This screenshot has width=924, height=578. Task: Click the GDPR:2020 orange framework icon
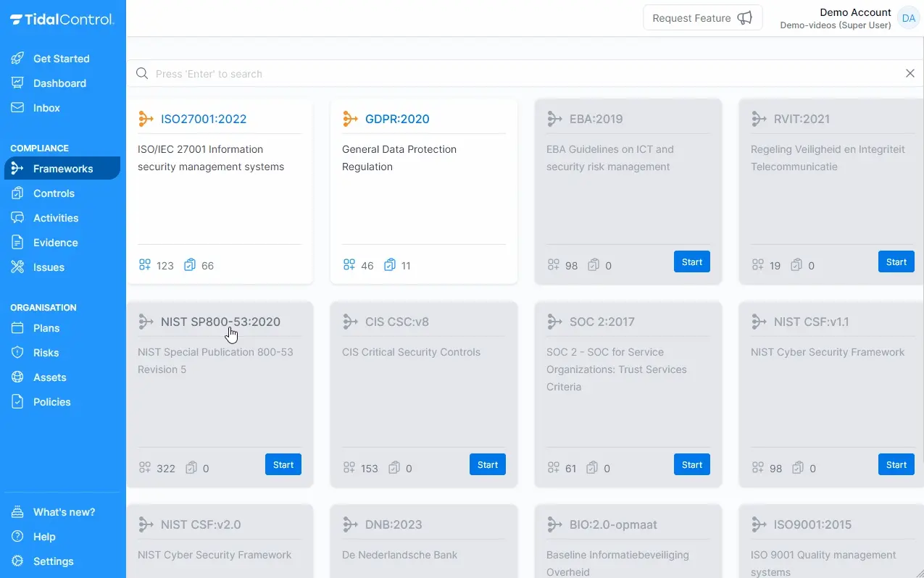(350, 119)
